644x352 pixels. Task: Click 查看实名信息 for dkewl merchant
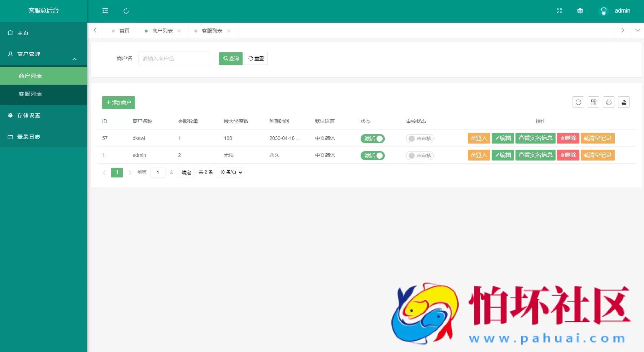click(x=535, y=138)
